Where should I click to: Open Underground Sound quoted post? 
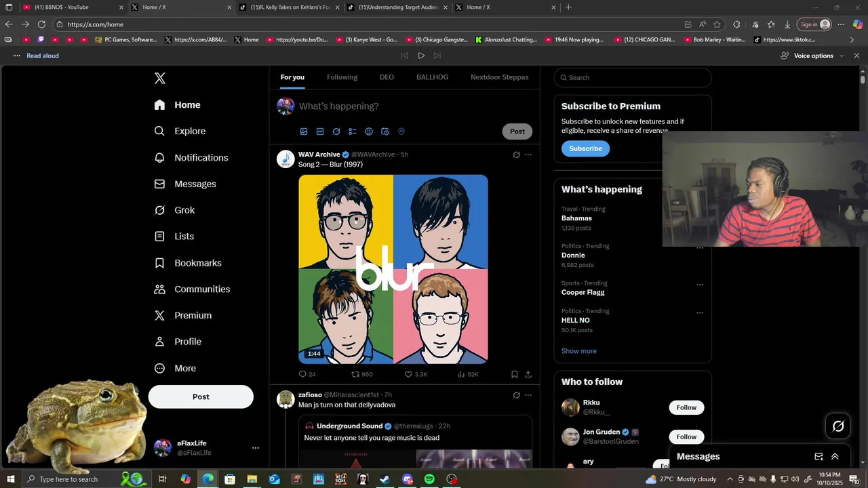point(415,441)
